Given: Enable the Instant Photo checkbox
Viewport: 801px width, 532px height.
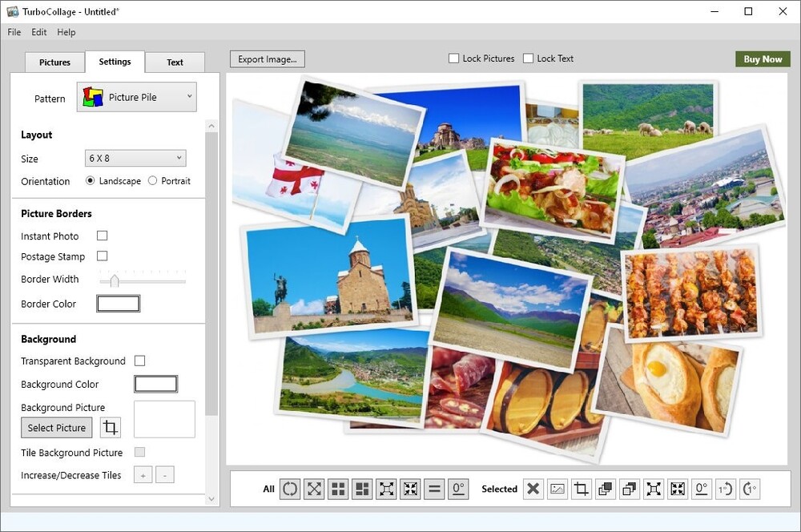Looking at the screenshot, I should click(102, 236).
